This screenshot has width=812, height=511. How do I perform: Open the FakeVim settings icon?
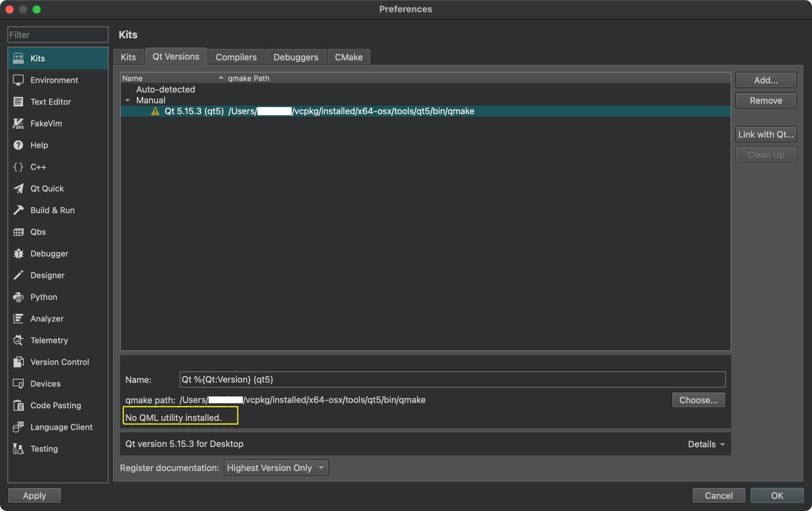coord(18,124)
